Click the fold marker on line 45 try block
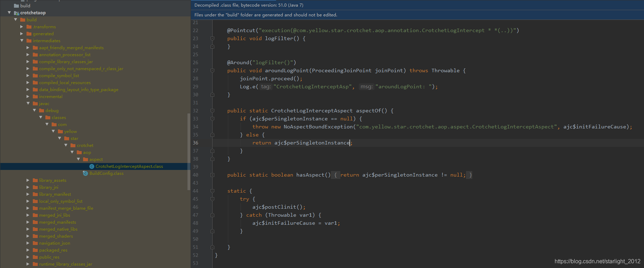 212,199
